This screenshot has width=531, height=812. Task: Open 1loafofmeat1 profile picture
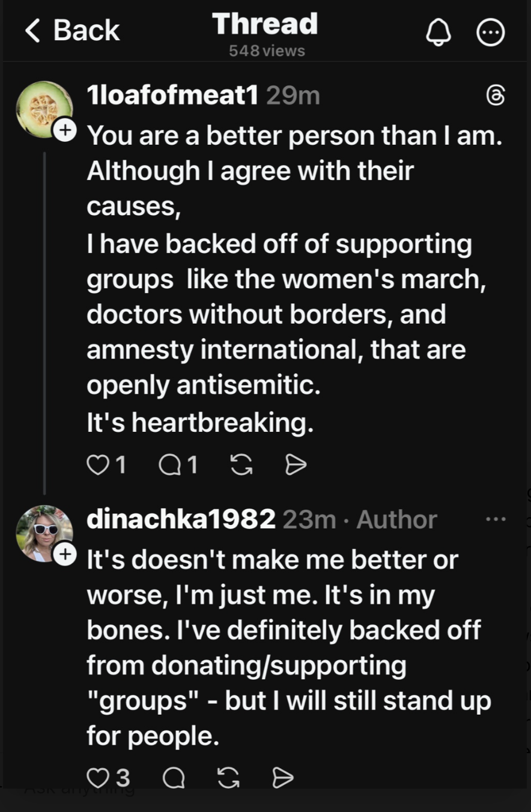43,109
